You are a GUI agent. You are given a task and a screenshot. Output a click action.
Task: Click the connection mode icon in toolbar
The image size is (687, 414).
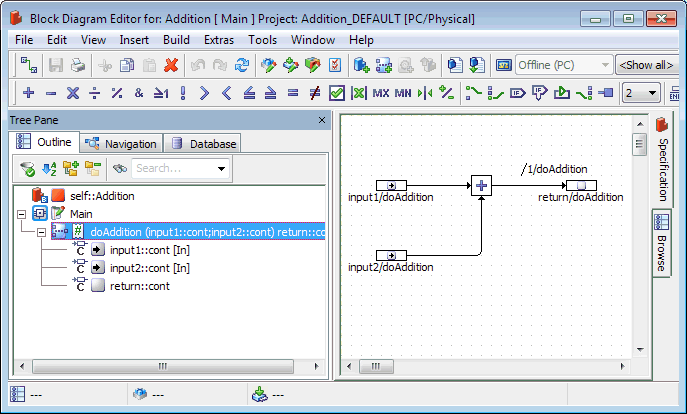[29, 65]
